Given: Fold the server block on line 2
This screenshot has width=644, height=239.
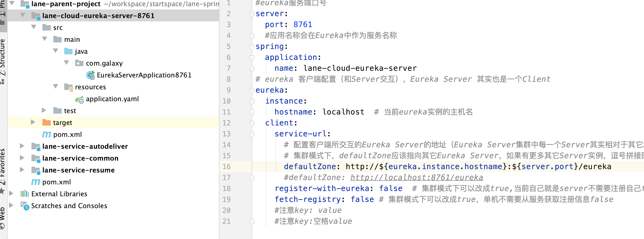Looking at the screenshot, I should click(x=252, y=14).
